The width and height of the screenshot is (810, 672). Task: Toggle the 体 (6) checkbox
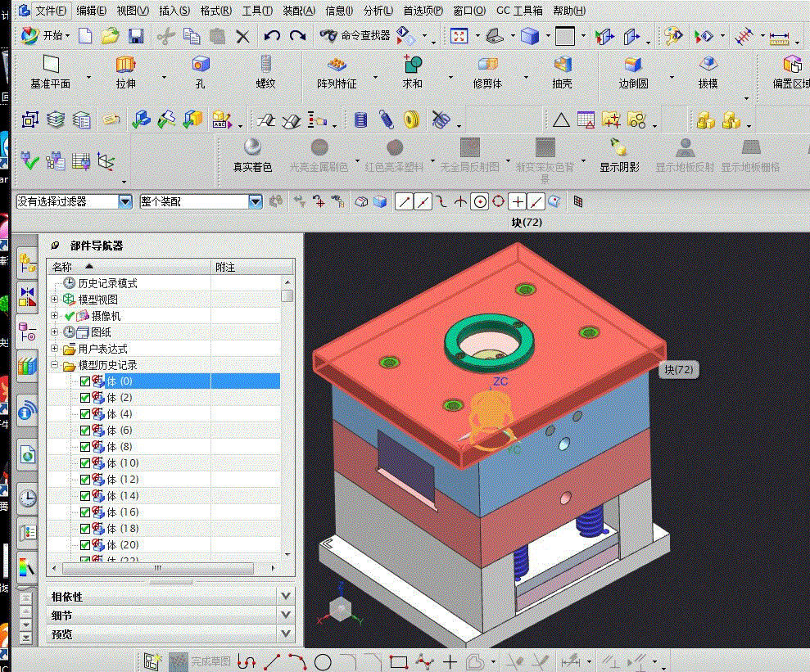[x=85, y=431]
